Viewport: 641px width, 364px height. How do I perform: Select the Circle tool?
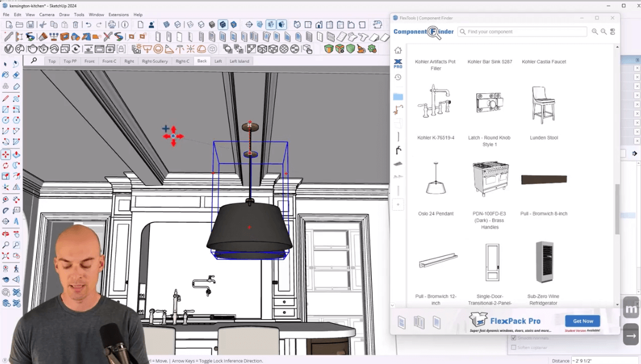(x=6, y=120)
